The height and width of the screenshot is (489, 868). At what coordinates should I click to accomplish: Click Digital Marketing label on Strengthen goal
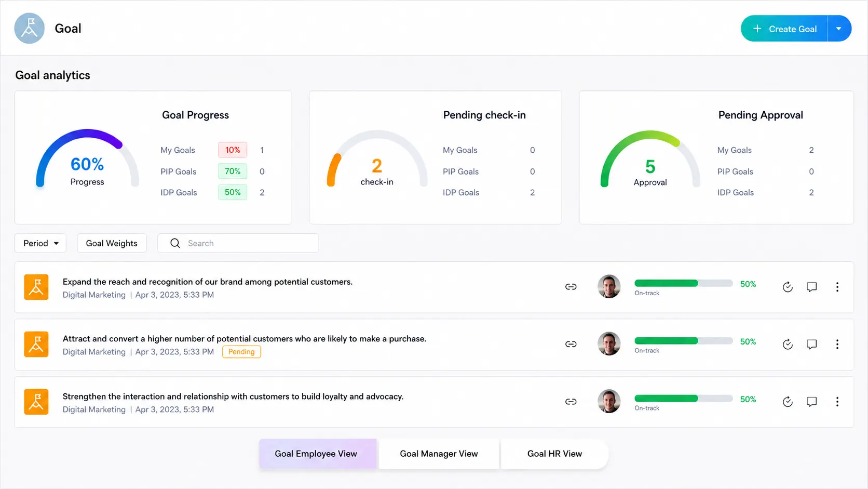pyautogui.click(x=94, y=409)
